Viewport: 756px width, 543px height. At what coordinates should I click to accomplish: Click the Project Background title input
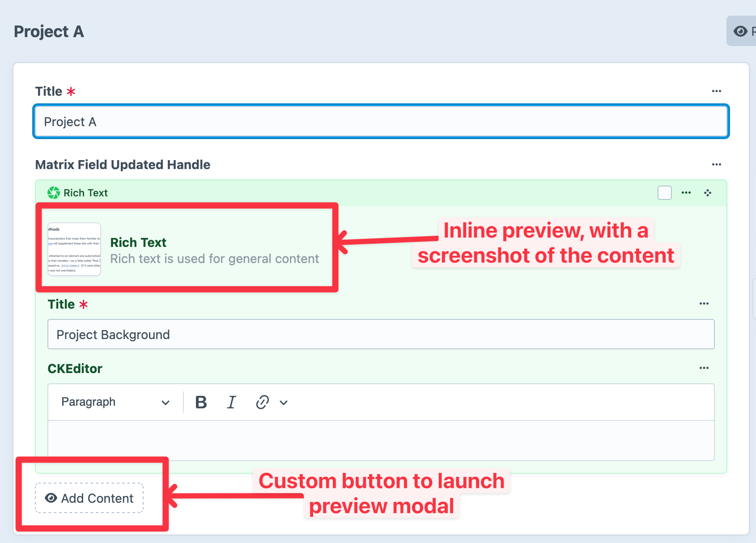point(381,335)
